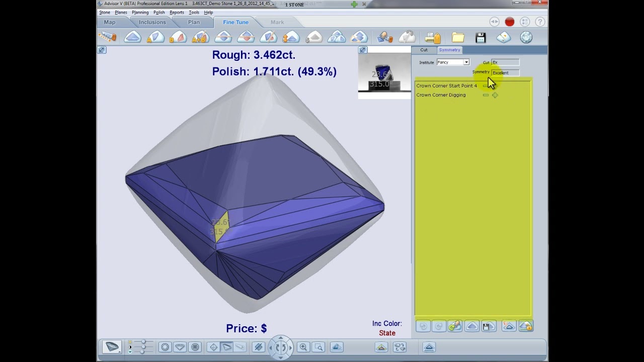Open the folder icon in toolbar
The width and height of the screenshot is (644, 362).
click(x=458, y=37)
